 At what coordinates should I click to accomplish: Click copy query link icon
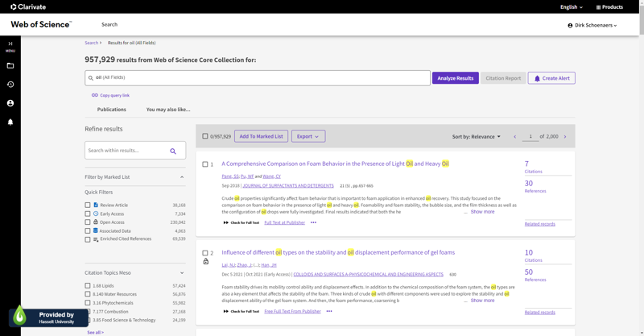pyautogui.click(x=95, y=95)
